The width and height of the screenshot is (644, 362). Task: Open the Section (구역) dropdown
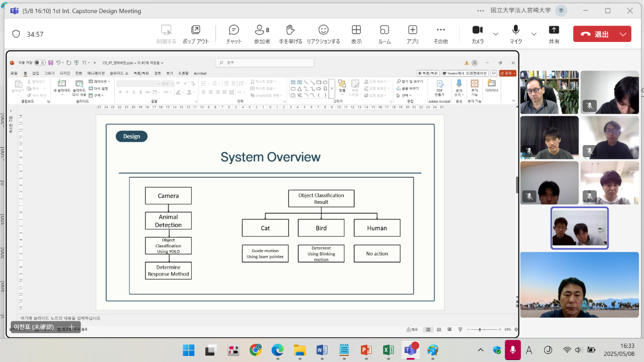tap(96, 95)
